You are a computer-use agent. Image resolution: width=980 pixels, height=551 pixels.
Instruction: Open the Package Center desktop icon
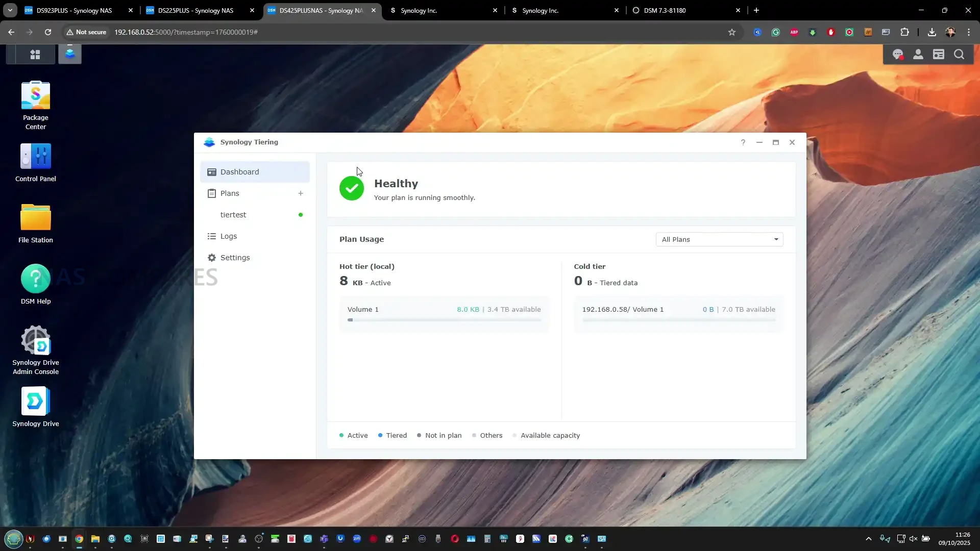[35, 95]
